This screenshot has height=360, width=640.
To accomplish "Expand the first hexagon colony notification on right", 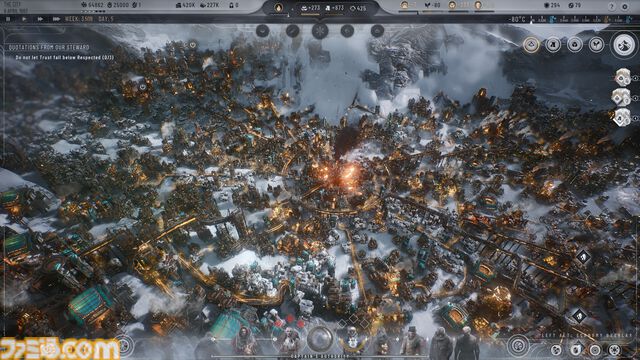I will point(622,77).
